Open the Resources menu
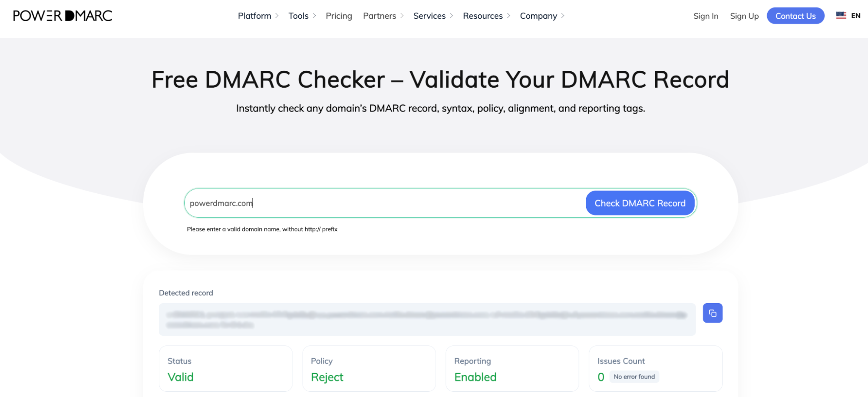This screenshot has width=868, height=397. (x=483, y=16)
